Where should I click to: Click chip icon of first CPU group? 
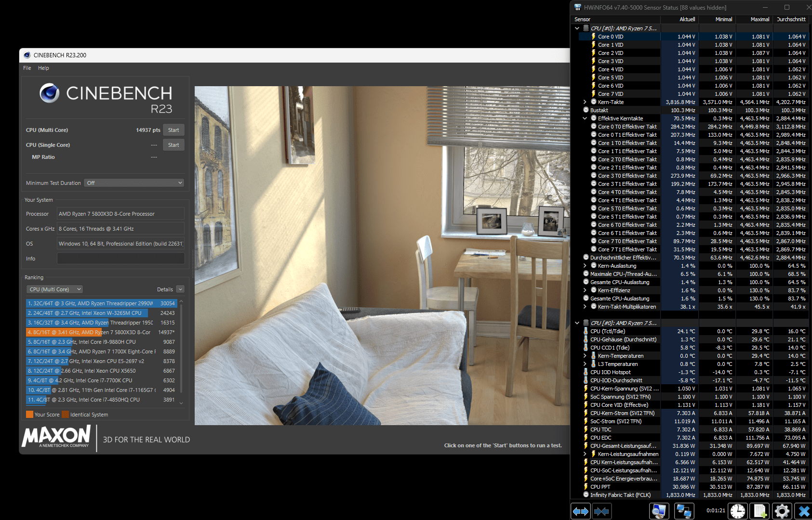pyautogui.click(x=586, y=28)
